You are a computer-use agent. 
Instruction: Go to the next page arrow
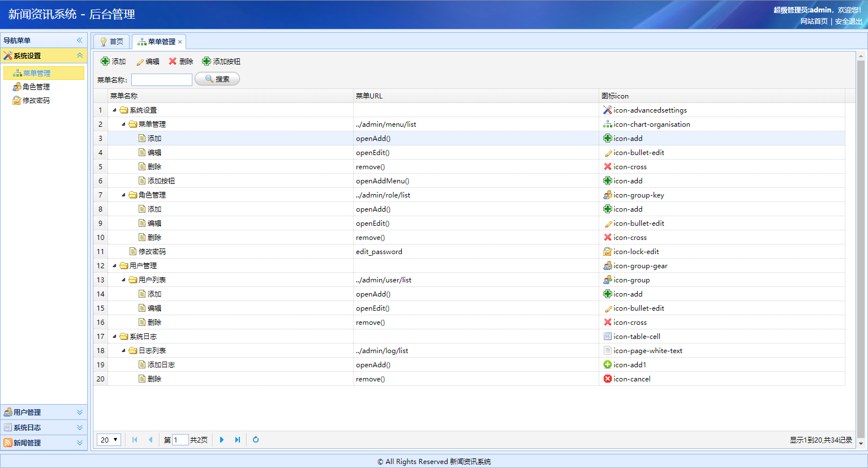point(222,440)
